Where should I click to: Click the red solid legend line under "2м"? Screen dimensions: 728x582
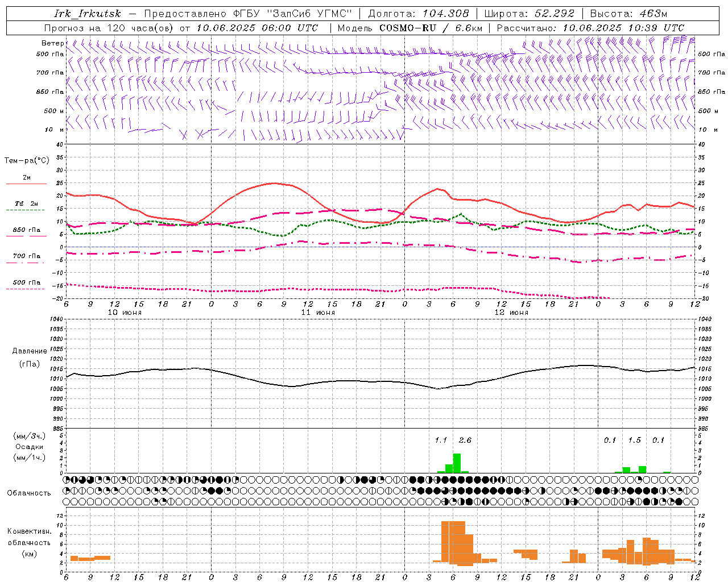click(26, 184)
